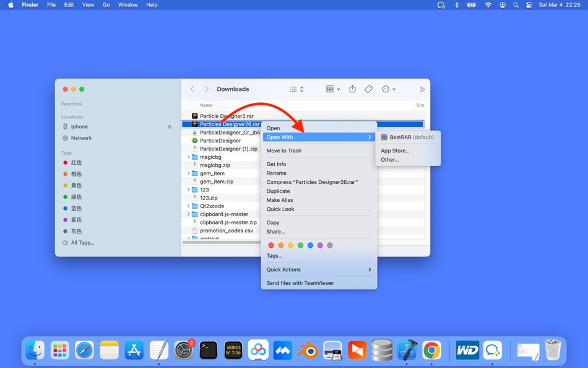Click the Tags icon in the toolbar
The height and width of the screenshot is (368, 588).
[x=368, y=89]
